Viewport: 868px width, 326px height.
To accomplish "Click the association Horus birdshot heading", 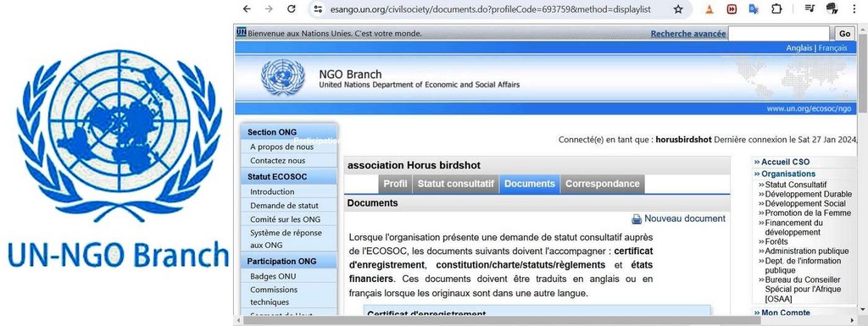I will pos(414,165).
